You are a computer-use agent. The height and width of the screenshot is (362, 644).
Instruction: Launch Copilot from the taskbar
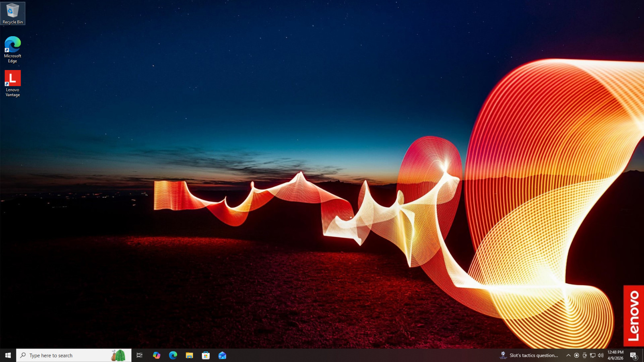pyautogui.click(x=157, y=355)
